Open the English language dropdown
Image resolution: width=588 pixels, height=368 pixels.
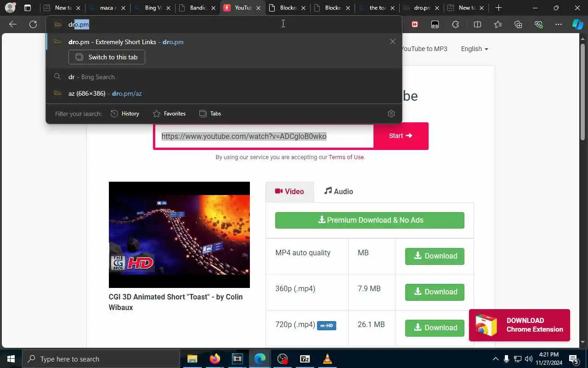pyautogui.click(x=475, y=49)
